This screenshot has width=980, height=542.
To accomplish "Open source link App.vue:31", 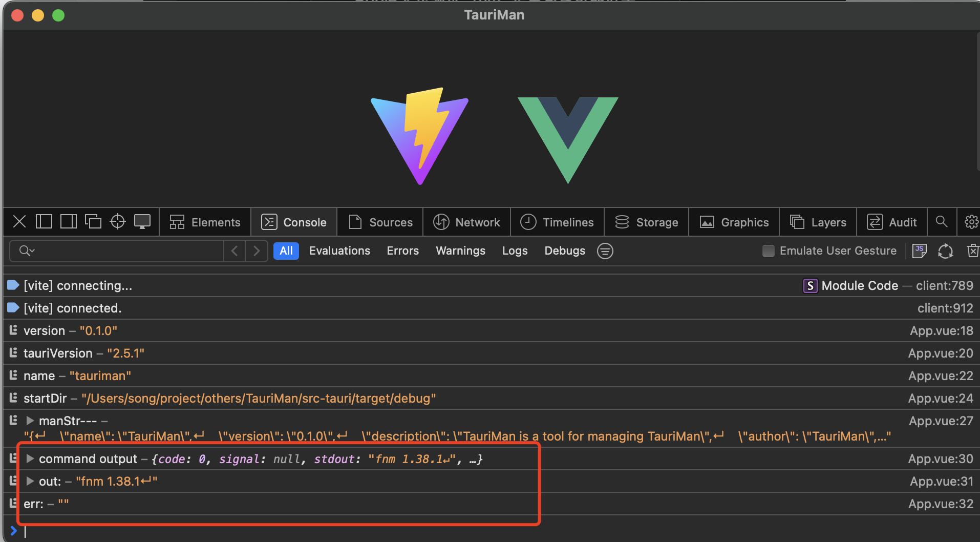I will (942, 481).
